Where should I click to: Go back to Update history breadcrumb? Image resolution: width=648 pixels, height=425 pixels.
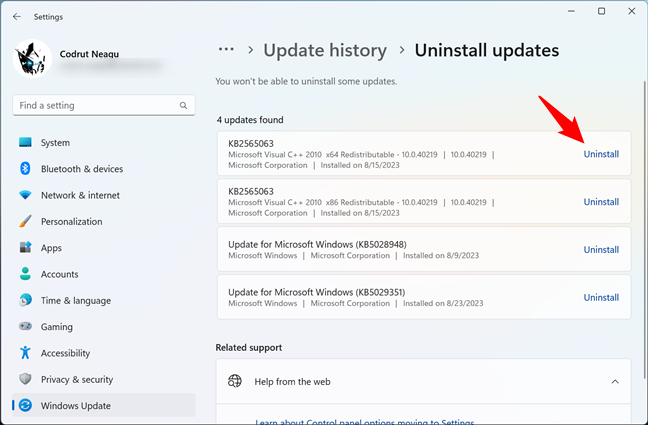(325, 50)
